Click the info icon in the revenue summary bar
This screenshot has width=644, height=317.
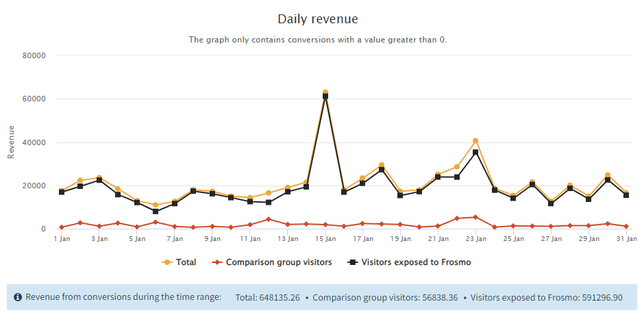click(x=18, y=297)
